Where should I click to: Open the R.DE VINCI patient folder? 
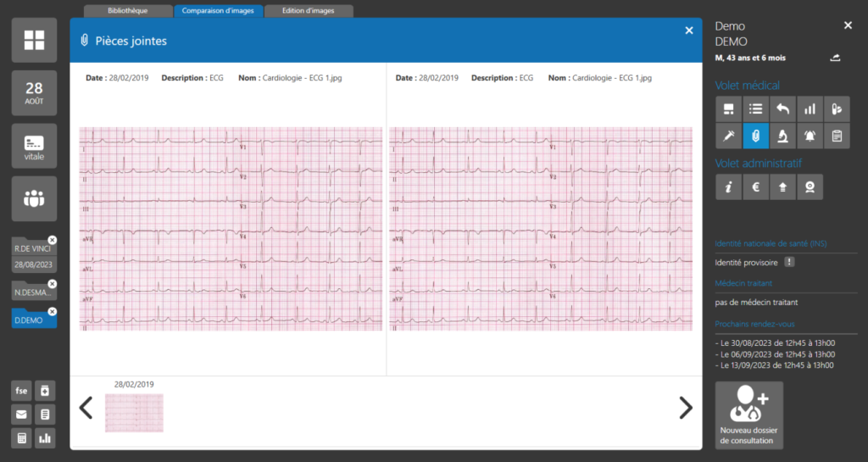(x=32, y=249)
